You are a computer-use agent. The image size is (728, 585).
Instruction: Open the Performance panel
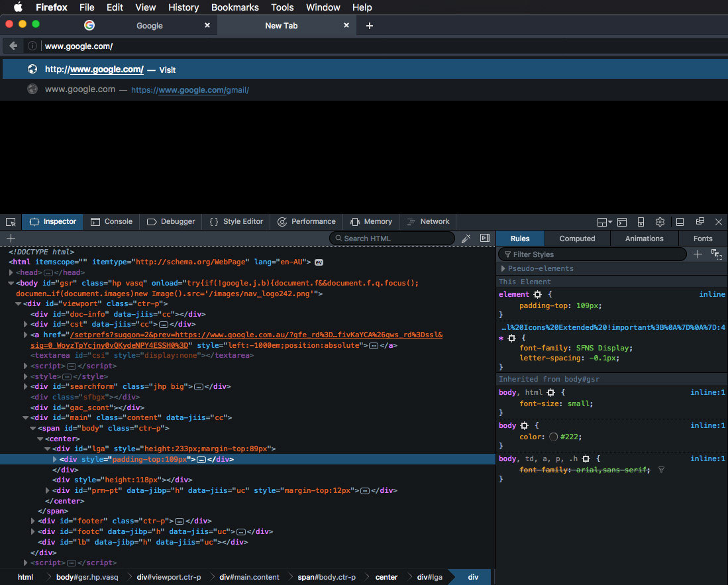(x=307, y=221)
